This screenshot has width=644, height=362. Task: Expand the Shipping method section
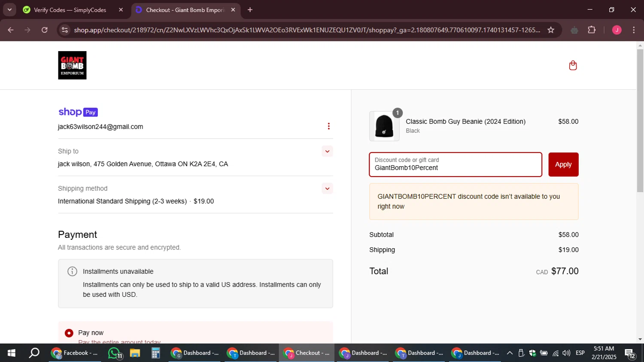[x=327, y=189]
